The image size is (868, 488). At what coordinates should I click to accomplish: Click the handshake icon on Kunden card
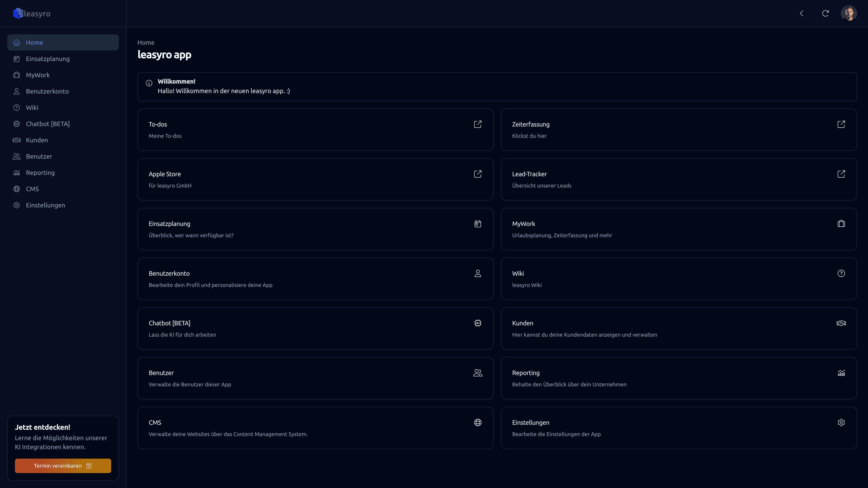[x=841, y=323]
